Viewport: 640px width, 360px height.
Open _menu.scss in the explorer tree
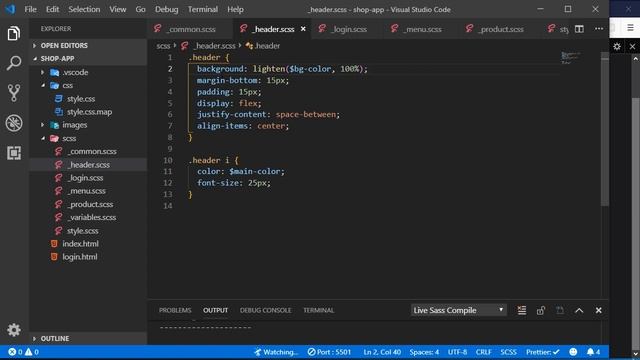click(88, 191)
